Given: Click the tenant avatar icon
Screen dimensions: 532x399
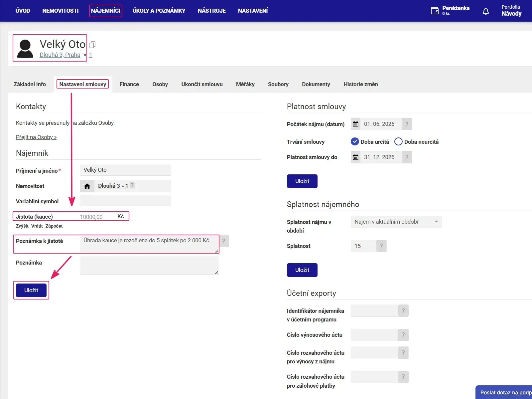Looking at the screenshot, I should (25, 49).
